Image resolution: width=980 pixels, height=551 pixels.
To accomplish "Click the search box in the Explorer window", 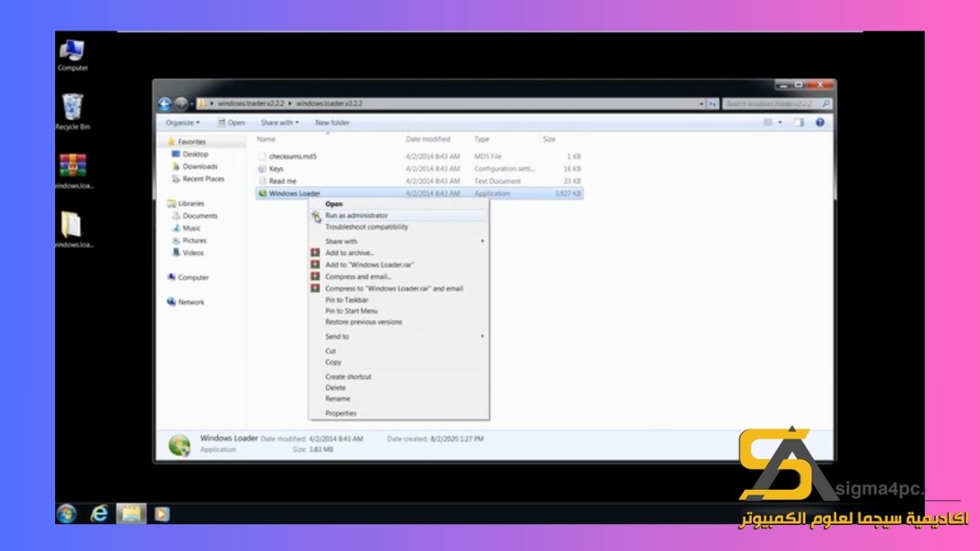I will point(778,103).
